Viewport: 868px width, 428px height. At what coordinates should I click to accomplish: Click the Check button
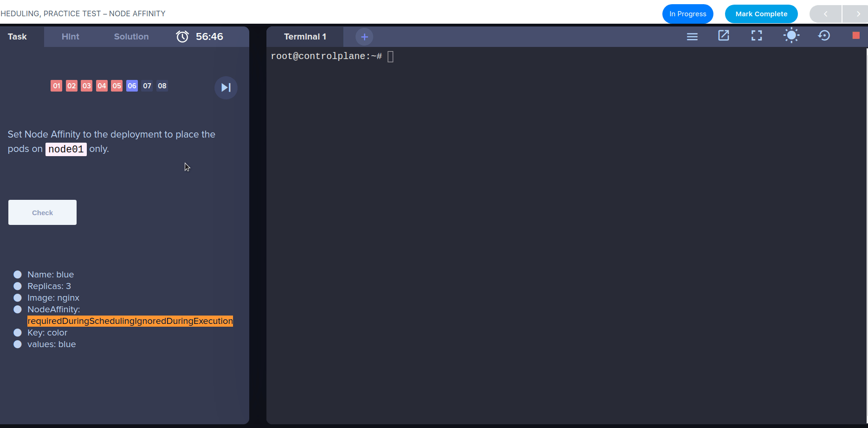(42, 212)
